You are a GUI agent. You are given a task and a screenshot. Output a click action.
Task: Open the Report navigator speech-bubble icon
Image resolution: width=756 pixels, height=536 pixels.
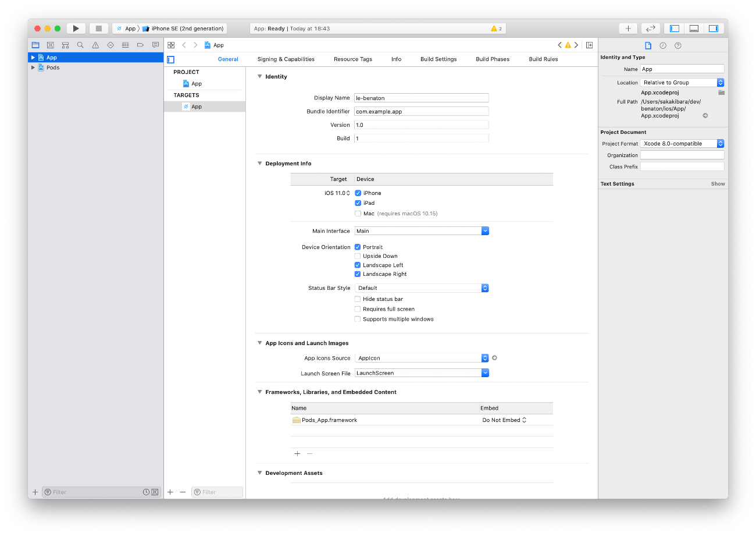[155, 45]
